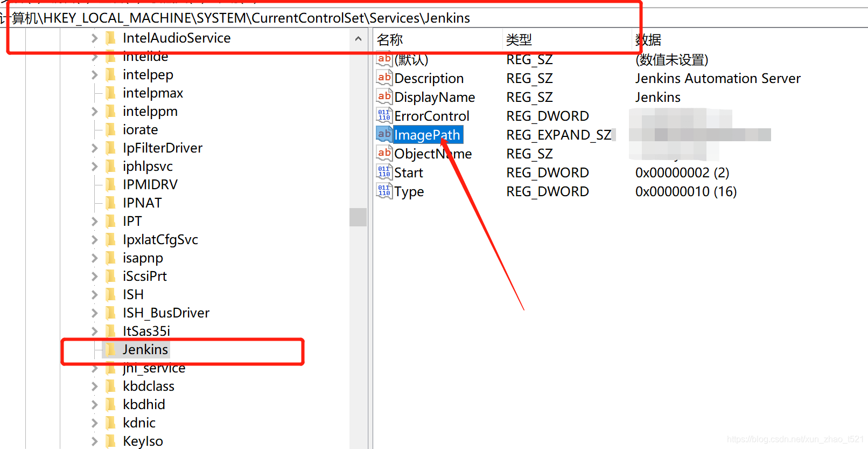The width and height of the screenshot is (868, 449).
Task: Click the folder icon next to iphlpsvc
Action: [111, 166]
